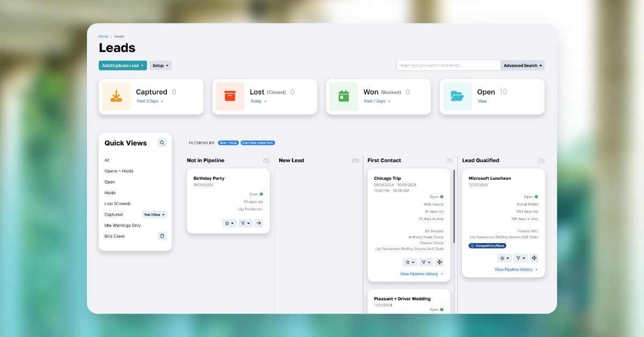Change Lost card's Today range dropdown

[258, 101]
